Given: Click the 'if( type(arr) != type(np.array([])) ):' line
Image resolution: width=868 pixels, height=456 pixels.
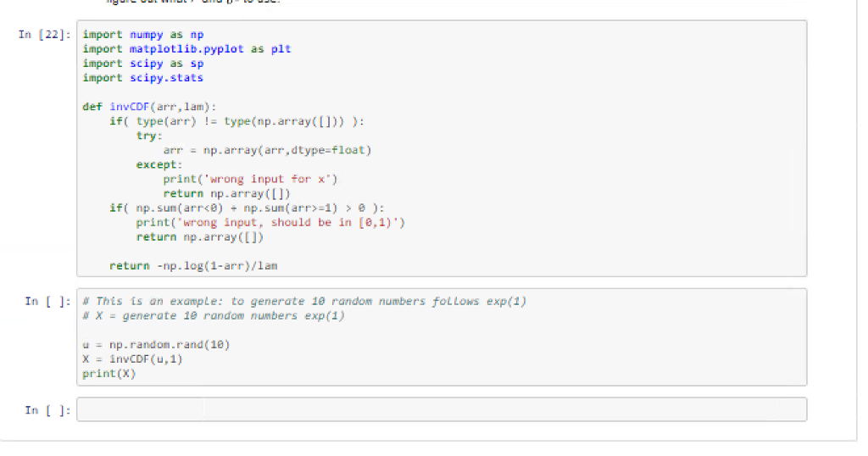Looking at the screenshot, I should (237, 121).
